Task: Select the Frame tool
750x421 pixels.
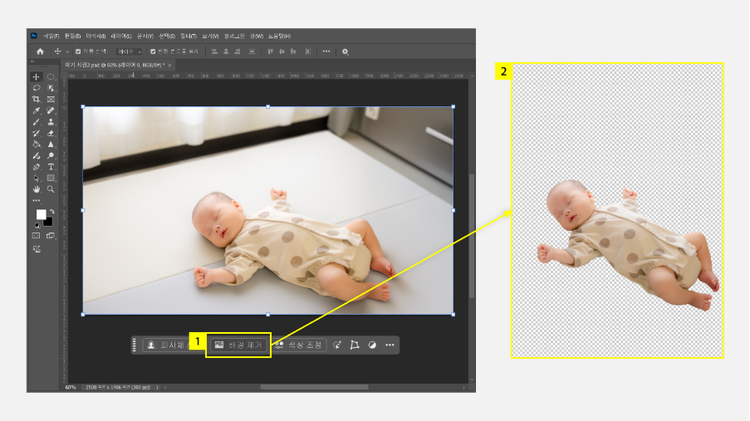Action: click(x=51, y=100)
